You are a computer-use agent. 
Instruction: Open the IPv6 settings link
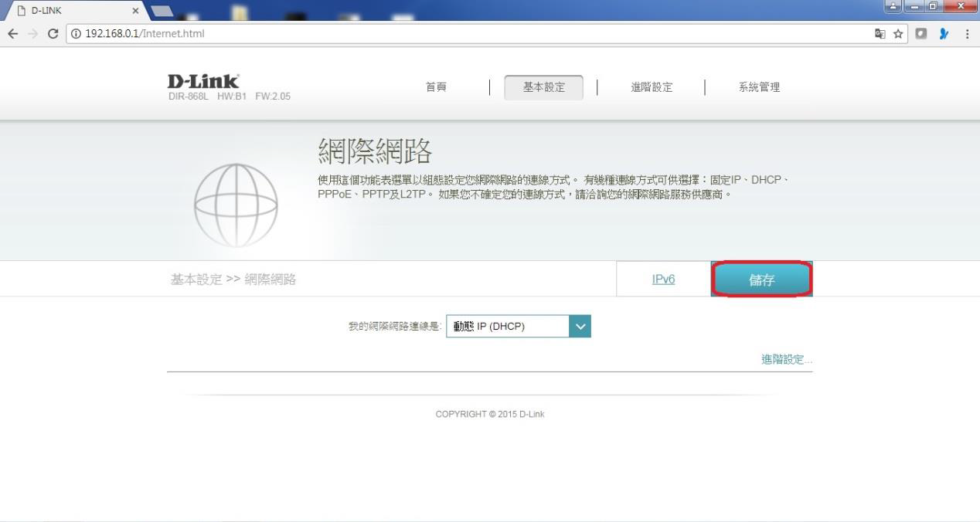pyautogui.click(x=663, y=280)
